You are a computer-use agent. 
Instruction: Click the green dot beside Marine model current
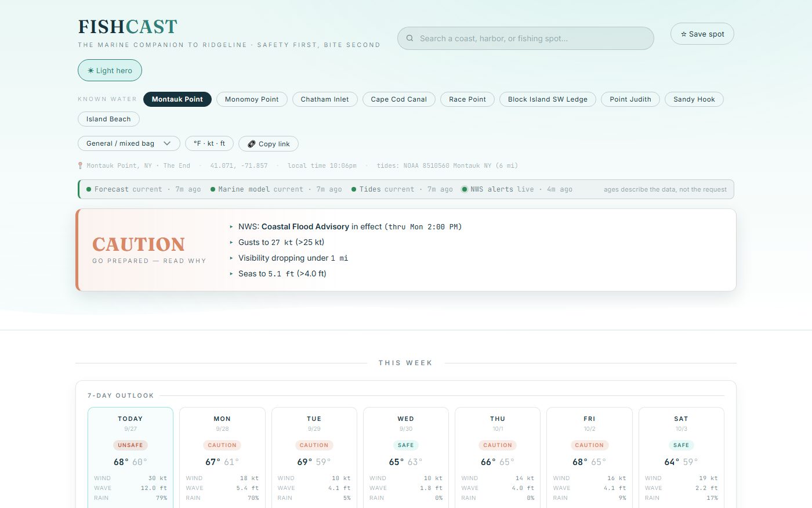coord(213,189)
